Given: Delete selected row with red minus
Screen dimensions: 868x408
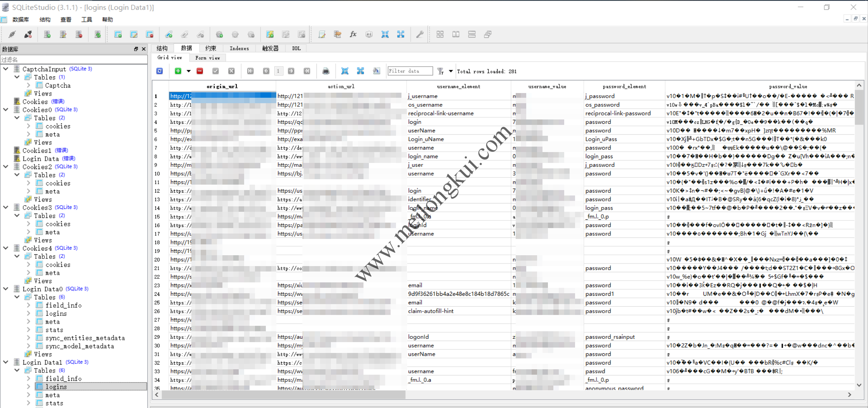Looking at the screenshot, I should [200, 71].
